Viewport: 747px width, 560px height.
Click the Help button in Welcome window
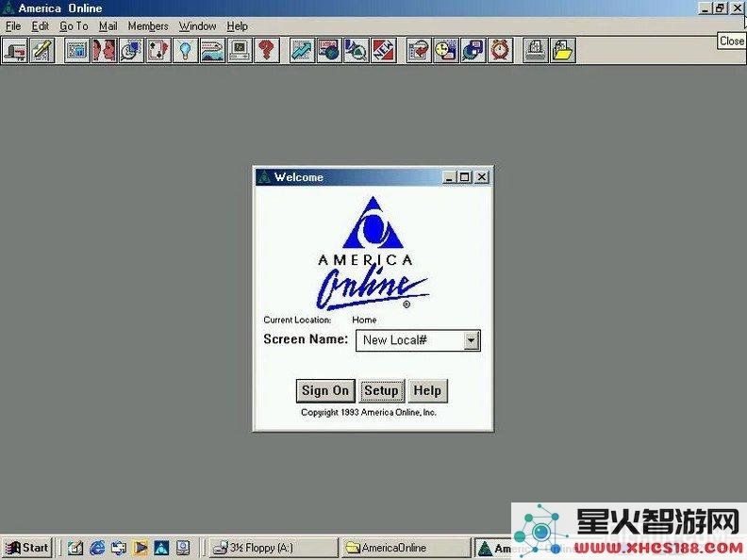(x=427, y=391)
